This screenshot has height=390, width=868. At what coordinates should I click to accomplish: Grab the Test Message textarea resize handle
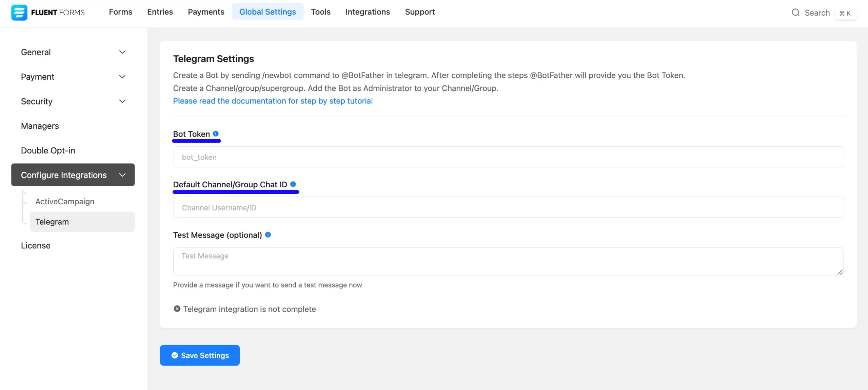840,272
